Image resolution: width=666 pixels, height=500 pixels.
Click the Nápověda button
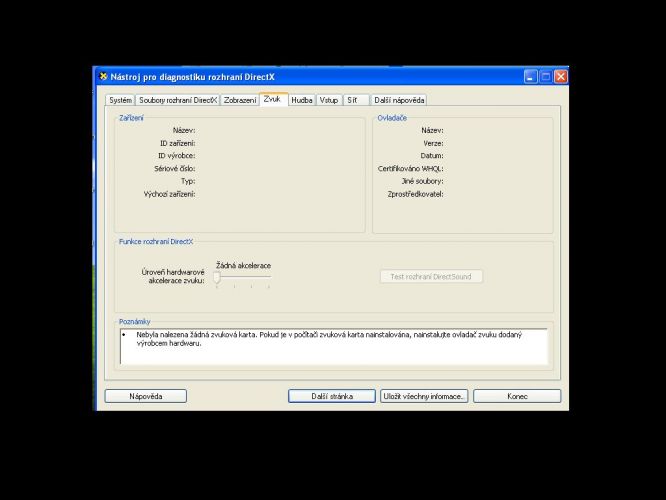tap(146, 396)
